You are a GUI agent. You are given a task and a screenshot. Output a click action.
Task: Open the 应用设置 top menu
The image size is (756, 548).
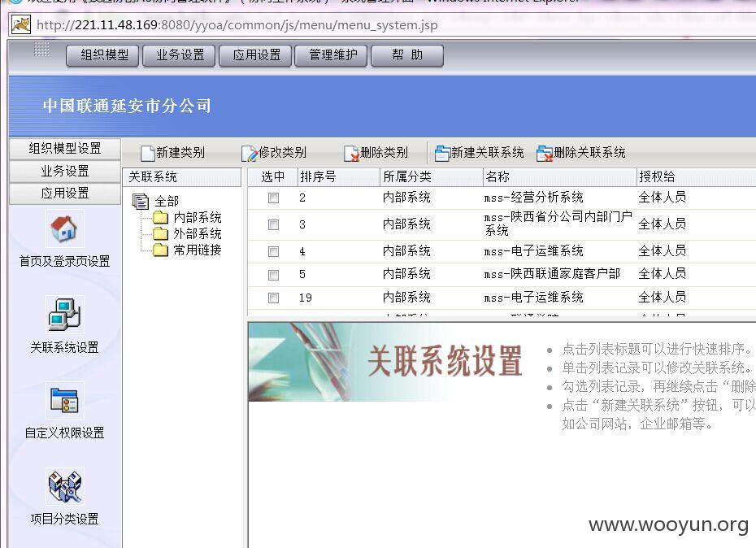click(255, 55)
